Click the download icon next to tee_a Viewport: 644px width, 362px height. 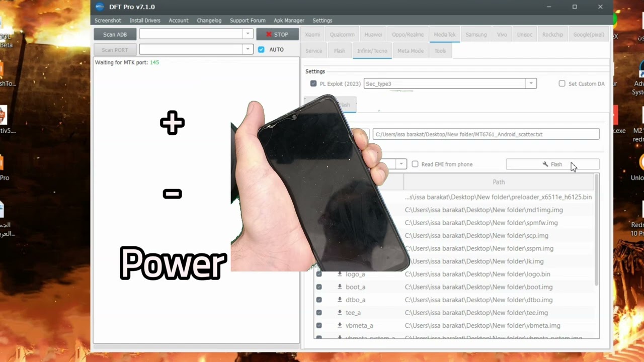point(340,313)
